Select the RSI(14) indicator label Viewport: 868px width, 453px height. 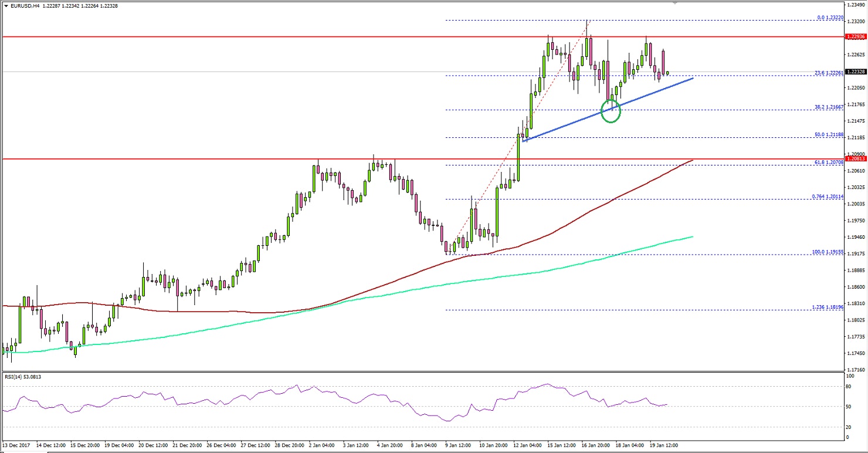click(23, 377)
